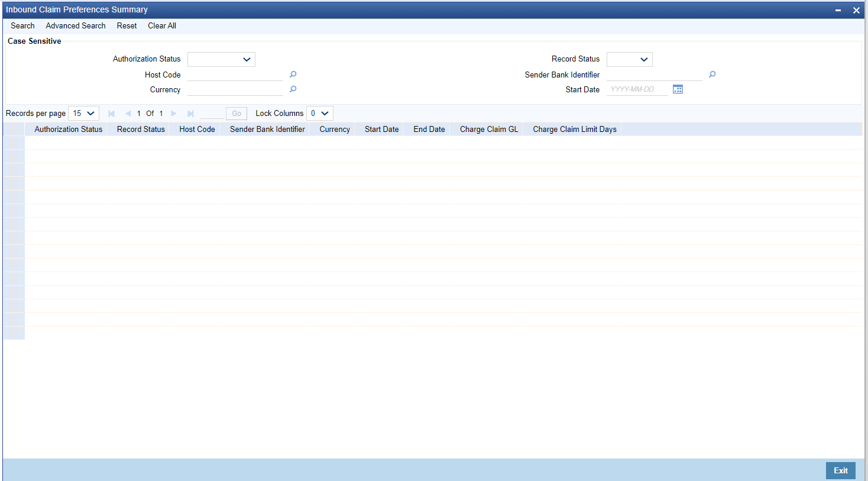Click Search in the menu bar
This screenshot has width=868, height=481.
coord(22,25)
